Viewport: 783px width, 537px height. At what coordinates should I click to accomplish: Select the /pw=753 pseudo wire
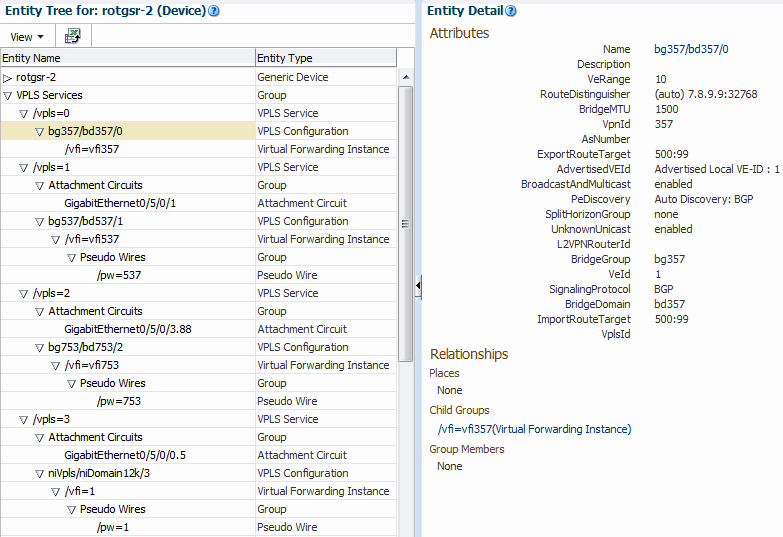coord(199,401)
